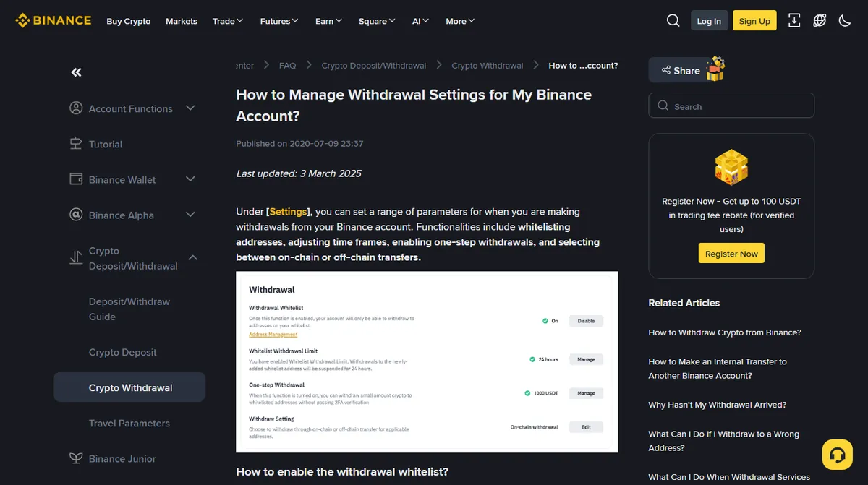Viewport: 868px width, 485px height.
Task: Click the 'How to enable the withdrawal whitelist?' heading
Action: (342, 471)
